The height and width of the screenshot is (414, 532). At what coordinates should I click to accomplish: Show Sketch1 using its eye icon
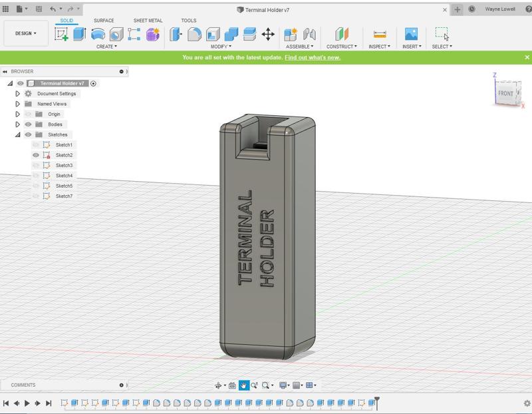coord(36,145)
